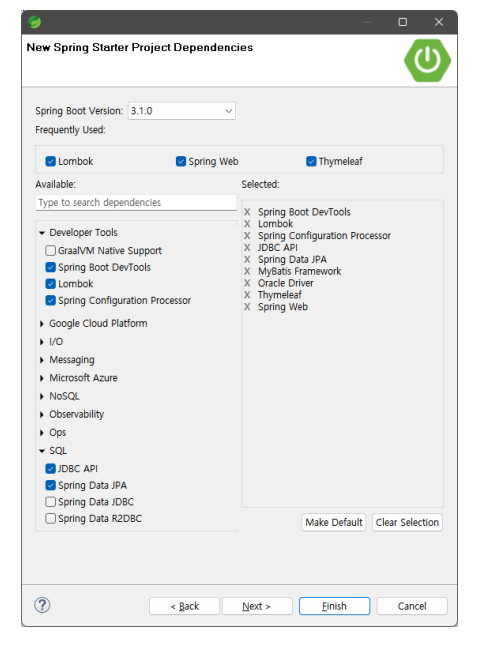
Task: Uncheck Spring Configuration Processor in Developer Tools
Action: pos(50,300)
